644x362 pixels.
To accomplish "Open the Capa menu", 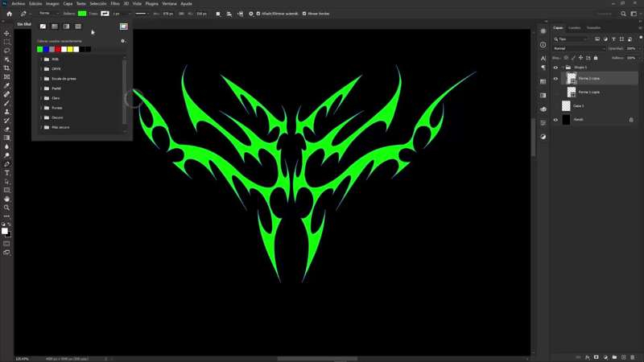I will click(68, 3).
